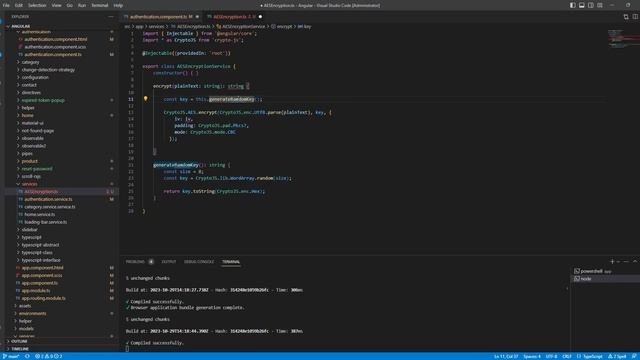
Task: Open the Selection menu
Action: point(37,5)
